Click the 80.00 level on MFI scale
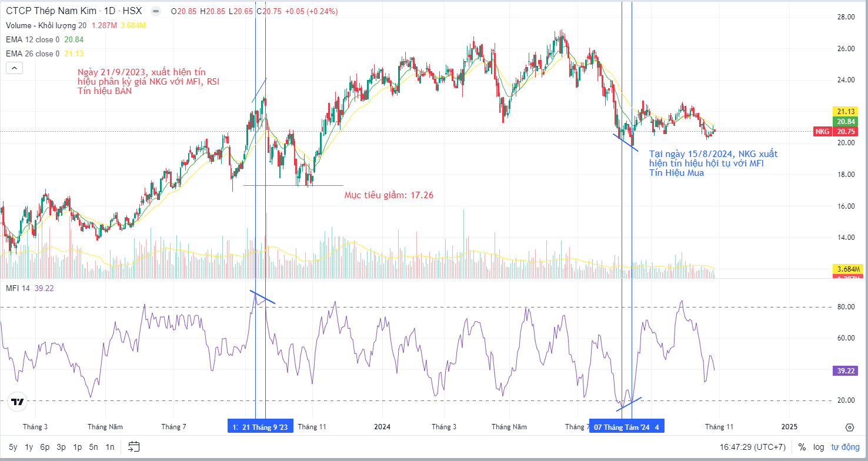This screenshot has width=868, height=461. click(846, 307)
